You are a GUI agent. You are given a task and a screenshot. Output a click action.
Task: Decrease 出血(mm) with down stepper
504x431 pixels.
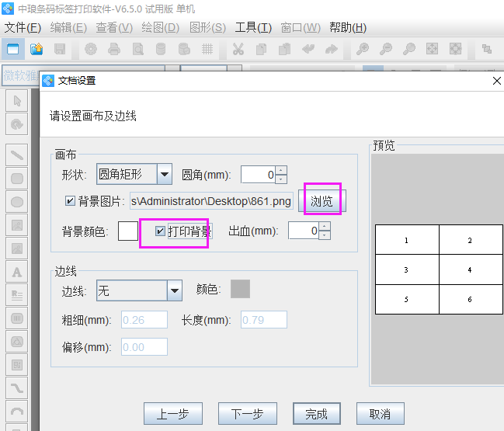325,235
